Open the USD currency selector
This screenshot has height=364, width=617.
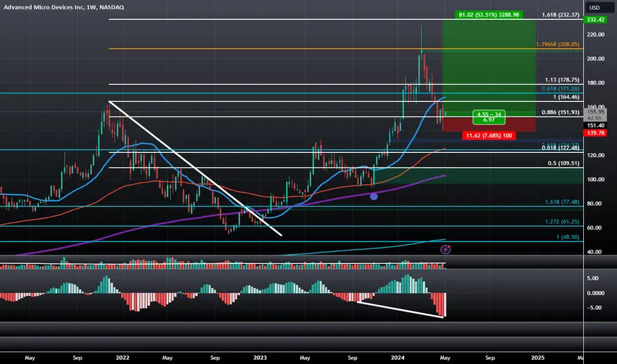(x=599, y=7)
